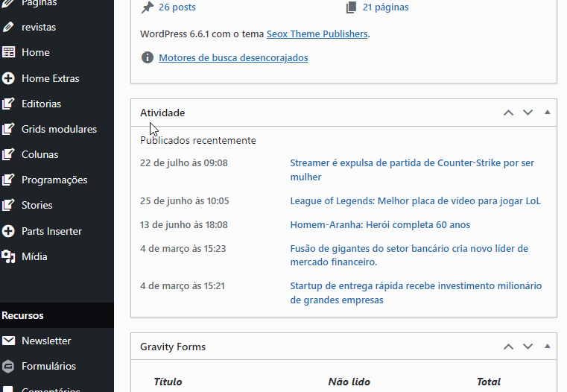The image size is (567, 392).
Task: Click the Gravity Forms widget title
Action: [173, 347]
